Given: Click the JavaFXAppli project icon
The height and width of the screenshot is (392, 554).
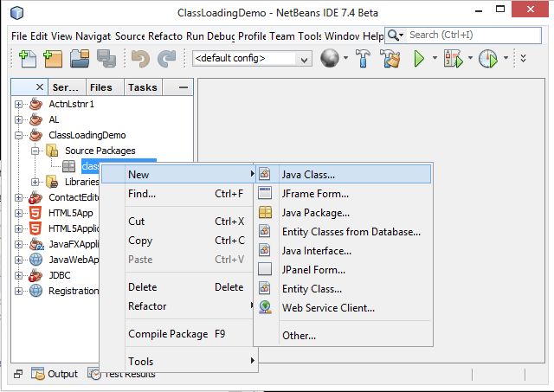Looking at the screenshot, I should tap(36, 244).
